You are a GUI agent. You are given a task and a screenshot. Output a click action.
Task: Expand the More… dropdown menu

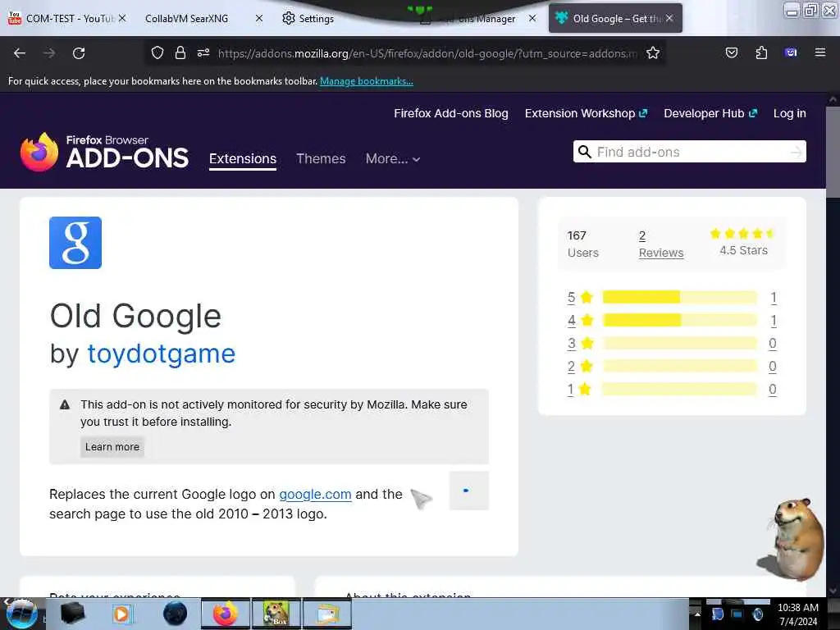click(393, 158)
